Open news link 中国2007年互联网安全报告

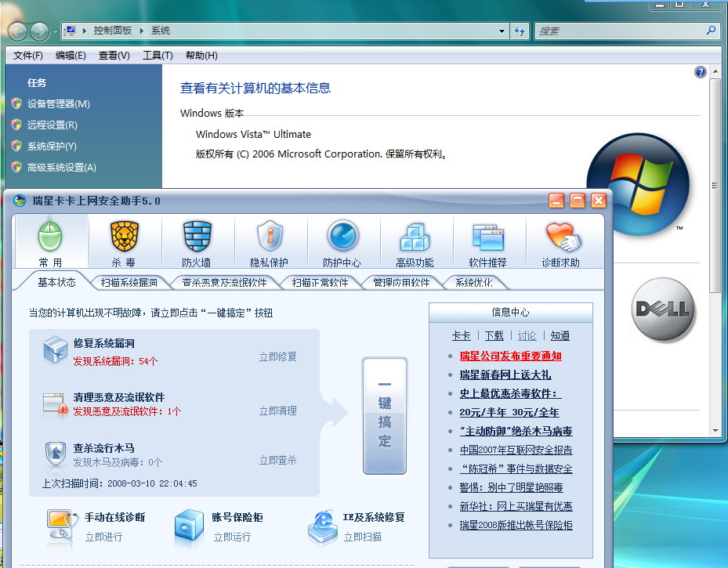point(516,450)
